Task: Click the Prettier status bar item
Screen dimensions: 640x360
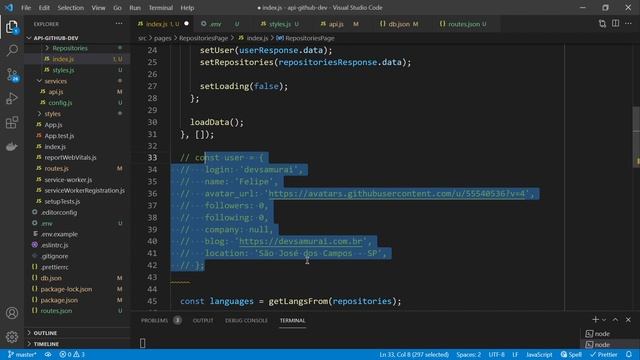Action: tap(604, 354)
